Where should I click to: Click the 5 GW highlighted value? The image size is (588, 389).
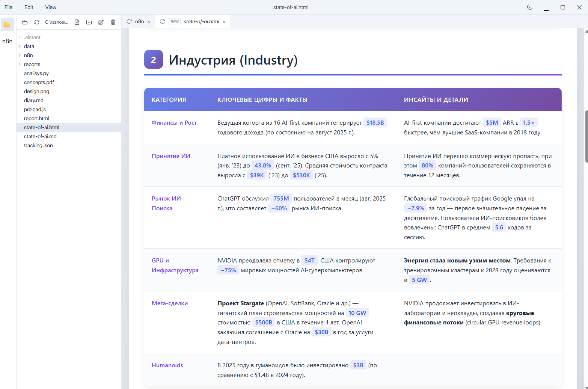419,280
